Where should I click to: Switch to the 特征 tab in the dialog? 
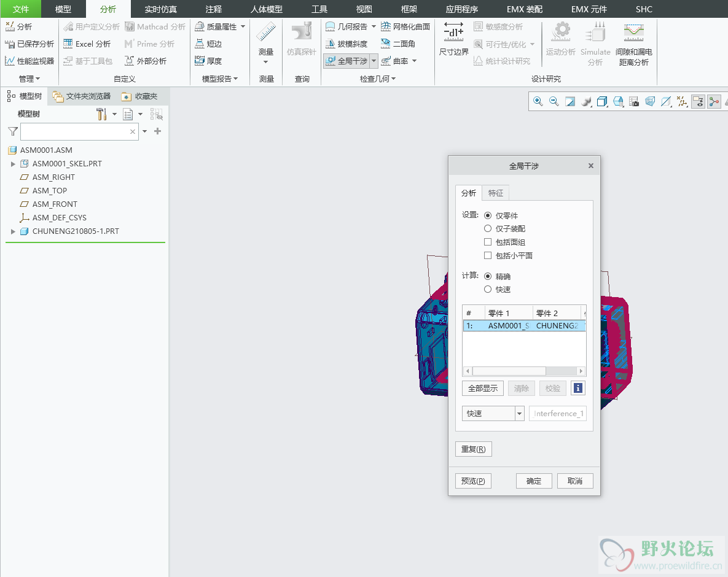pos(495,193)
